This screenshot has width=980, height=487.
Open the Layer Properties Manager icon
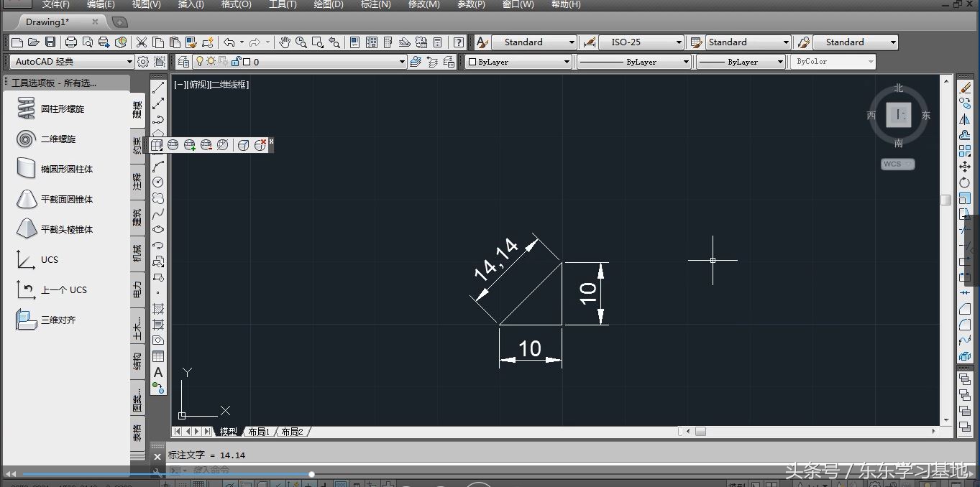[183, 62]
